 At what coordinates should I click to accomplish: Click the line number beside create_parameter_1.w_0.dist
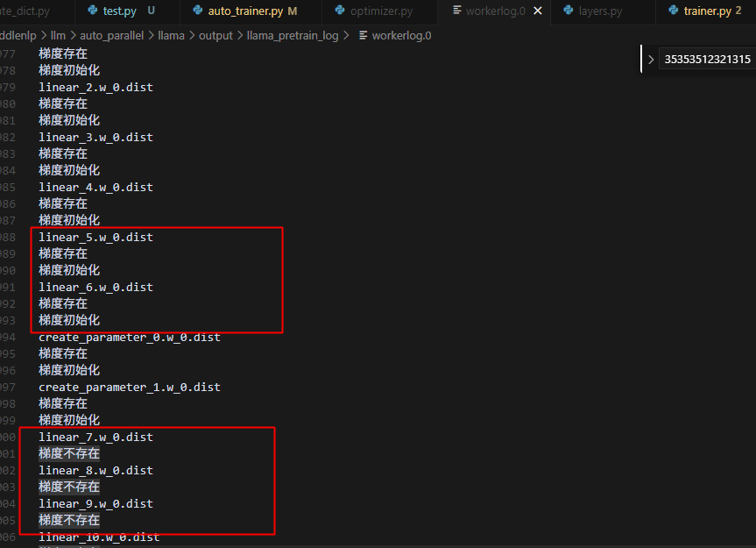(x=8, y=387)
